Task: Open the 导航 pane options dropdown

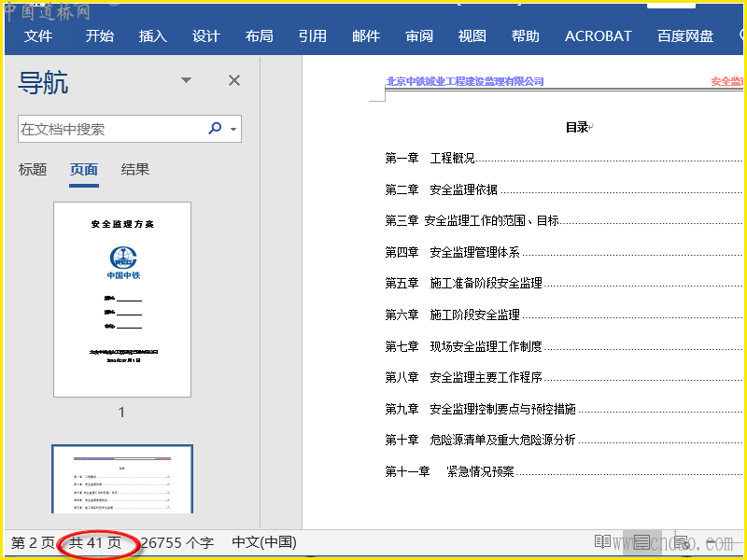Action: click(x=186, y=80)
